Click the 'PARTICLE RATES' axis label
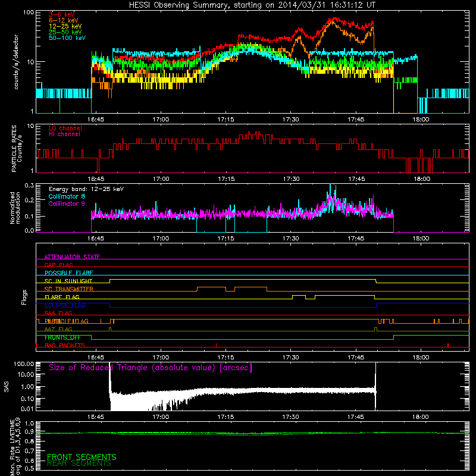The height and width of the screenshot is (476, 476). [14, 149]
